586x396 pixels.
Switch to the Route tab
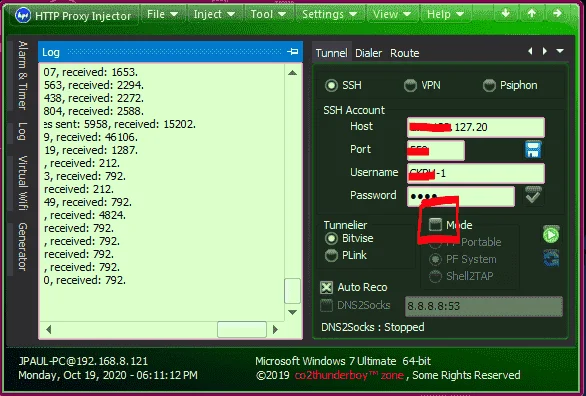pyautogui.click(x=404, y=53)
